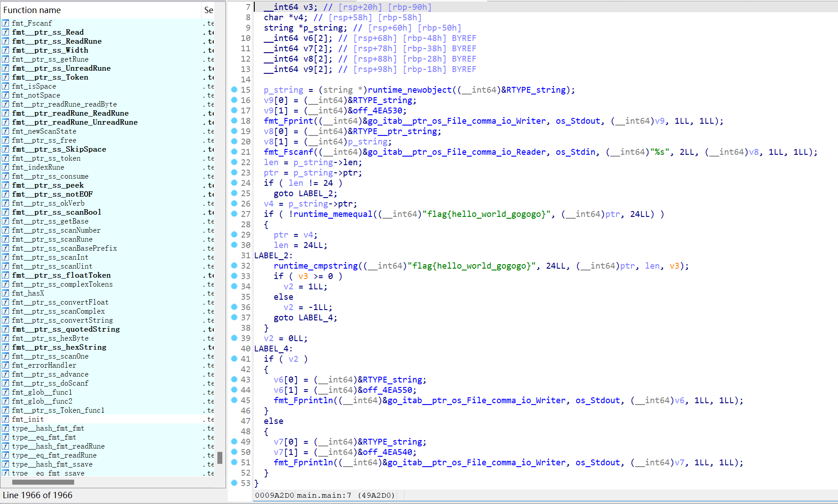This screenshot has width=838, height=504.
Task: Click the function icon next to fmt_init
Action: pos(5,419)
